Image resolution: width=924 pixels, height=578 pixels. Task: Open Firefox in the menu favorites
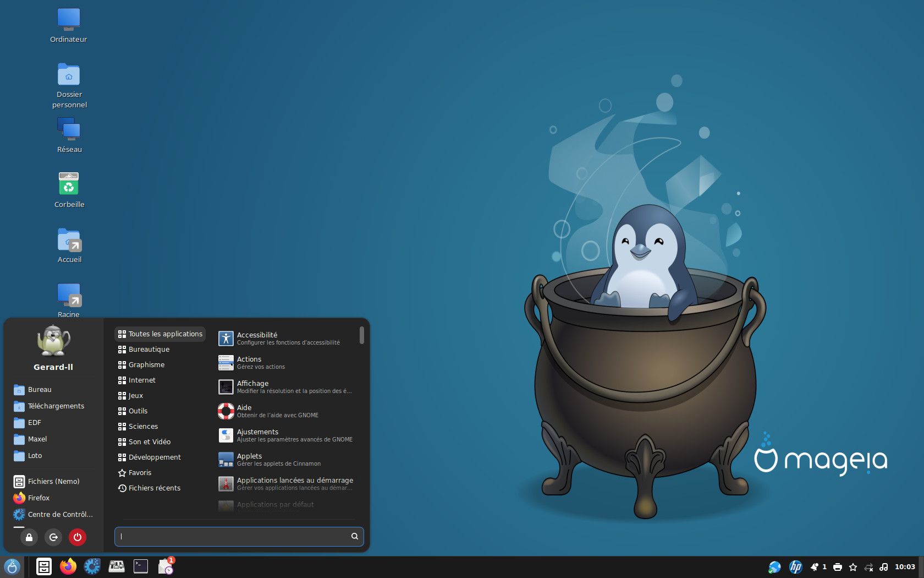(x=53, y=498)
